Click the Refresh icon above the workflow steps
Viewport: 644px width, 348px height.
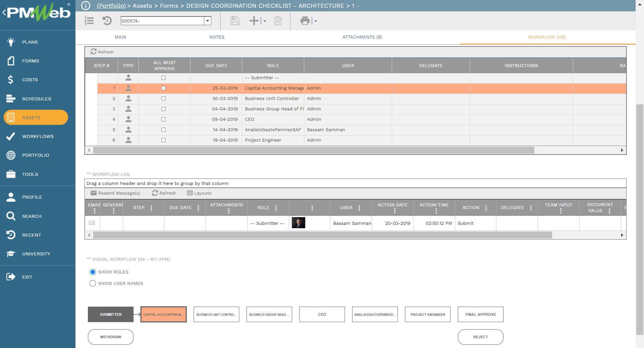(94, 51)
